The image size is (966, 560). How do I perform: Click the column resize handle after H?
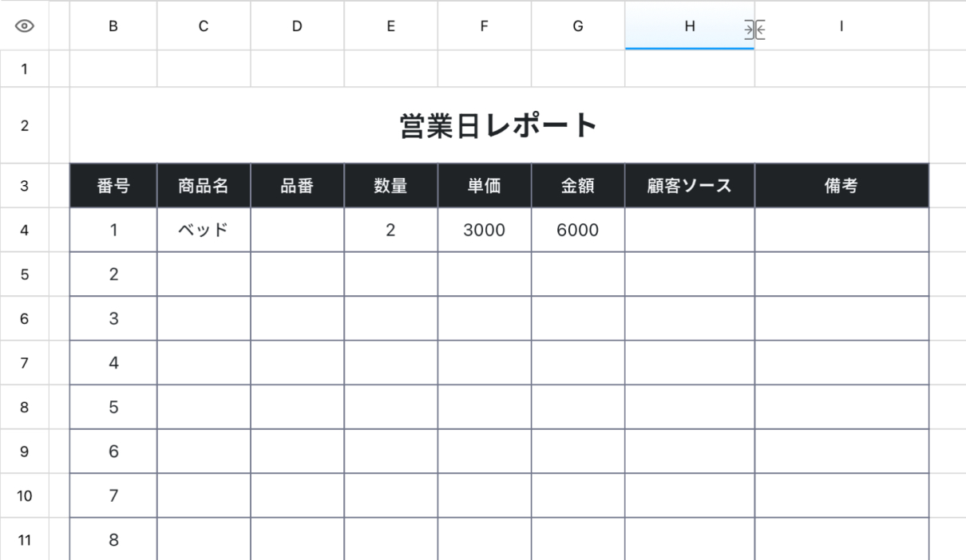(x=754, y=30)
